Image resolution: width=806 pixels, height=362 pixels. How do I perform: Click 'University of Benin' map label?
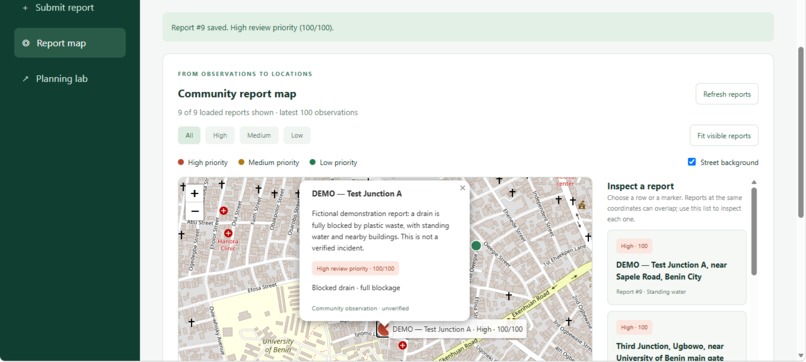pyautogui.click(x=278, y=346)
